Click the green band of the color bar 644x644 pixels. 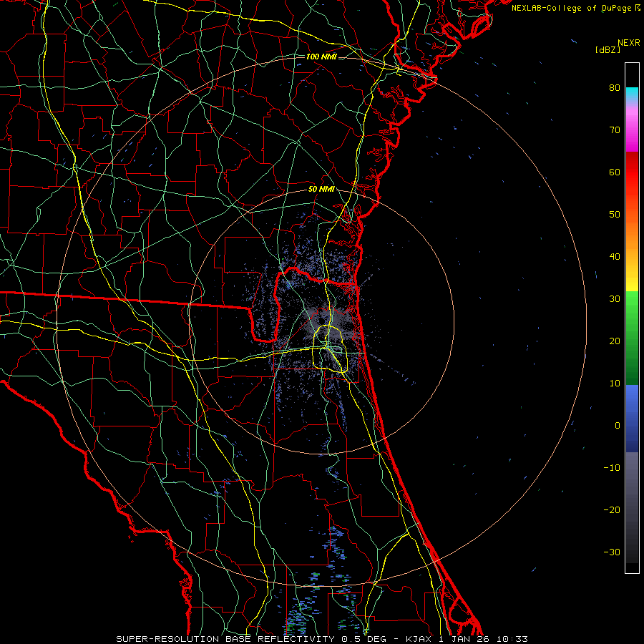point(632,338)
